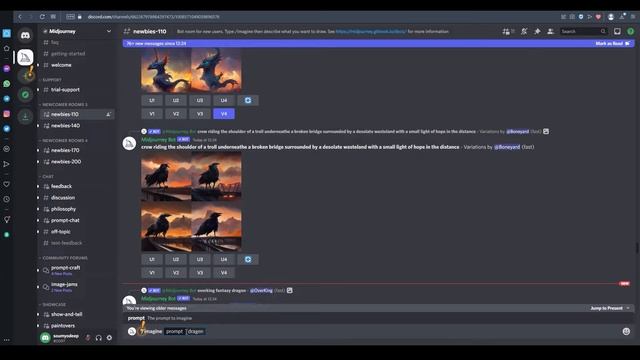Viewport: 640px width, 360px height.
Task: Click Jump to Present button
Action: click(610, 308)
